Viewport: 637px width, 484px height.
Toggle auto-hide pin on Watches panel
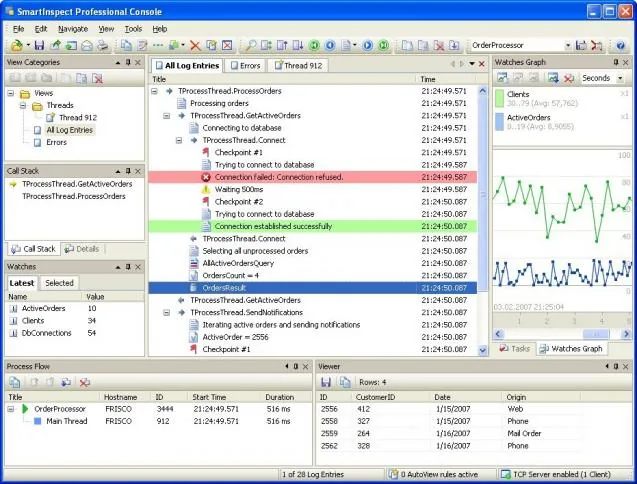(x=128, y=267)
